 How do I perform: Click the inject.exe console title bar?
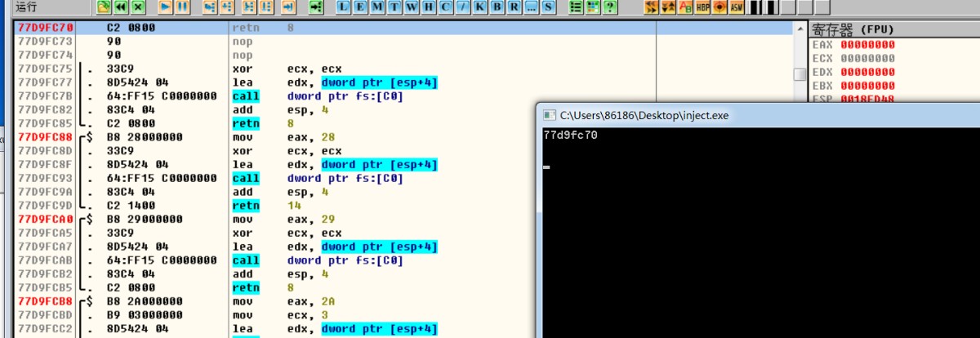[758, 115]
